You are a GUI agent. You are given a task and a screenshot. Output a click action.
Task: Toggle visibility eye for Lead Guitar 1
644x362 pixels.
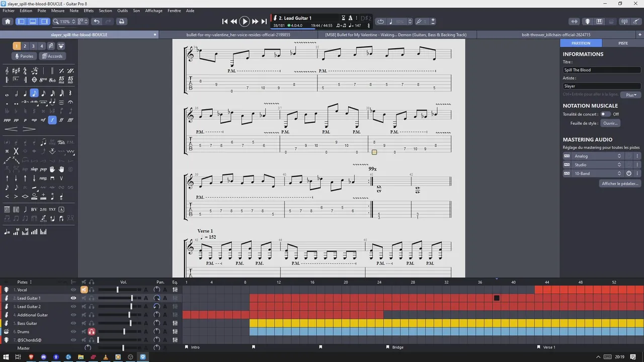tap(73, 298)
